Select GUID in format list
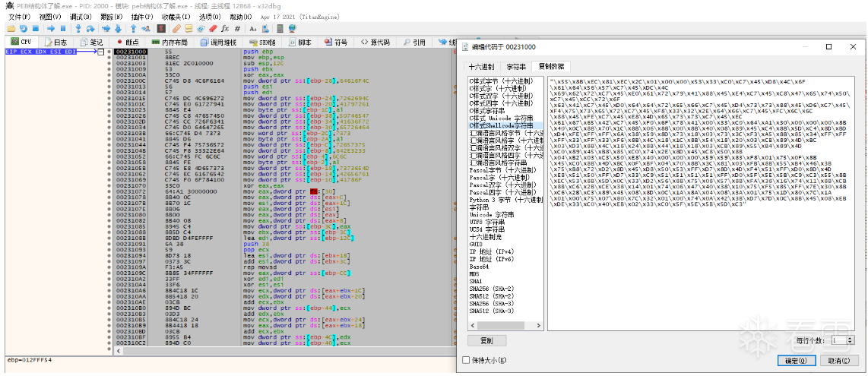This screenshot has width=868, height=376. 476,244
